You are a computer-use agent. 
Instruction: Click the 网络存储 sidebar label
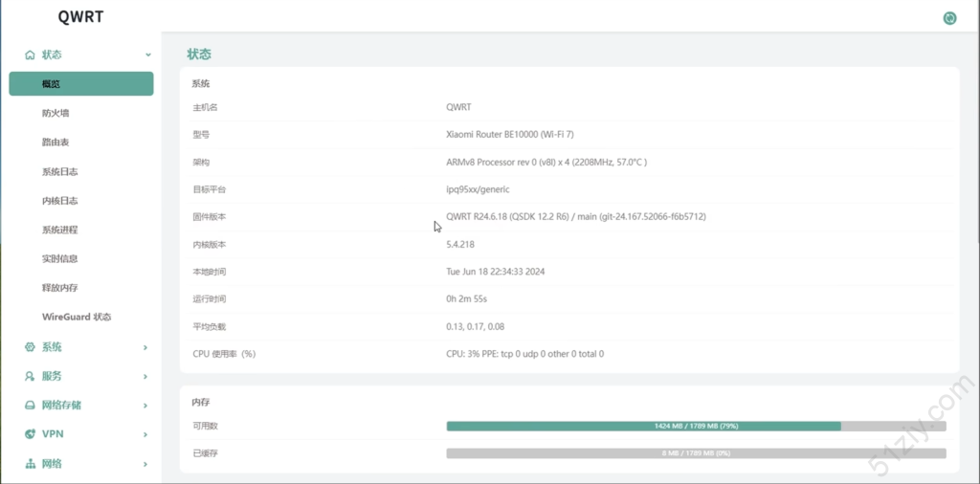pyautogui.click(x=61, y=406)
